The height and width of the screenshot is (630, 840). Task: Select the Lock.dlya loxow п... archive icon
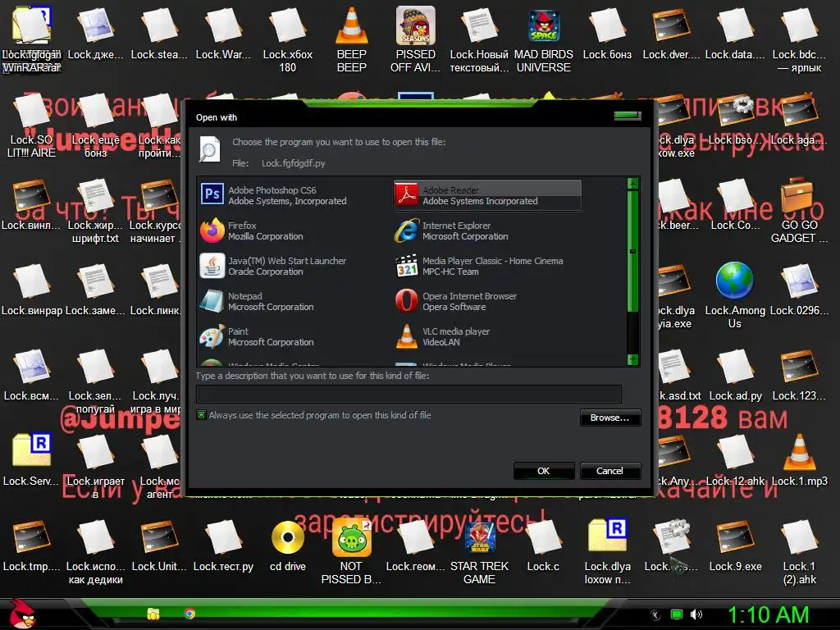tap(607, 552)
